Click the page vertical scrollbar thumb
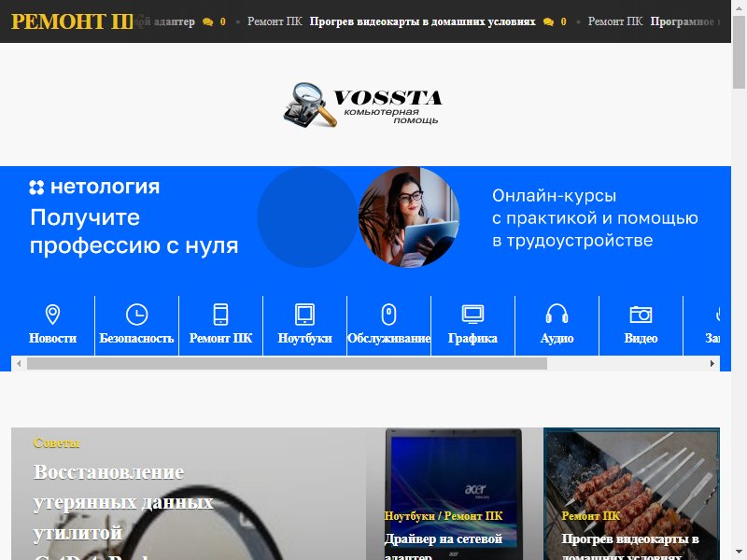 (x=739, y=52)
